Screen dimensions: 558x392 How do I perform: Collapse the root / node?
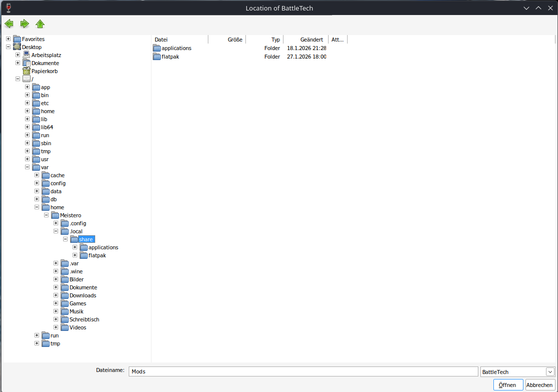18,79
